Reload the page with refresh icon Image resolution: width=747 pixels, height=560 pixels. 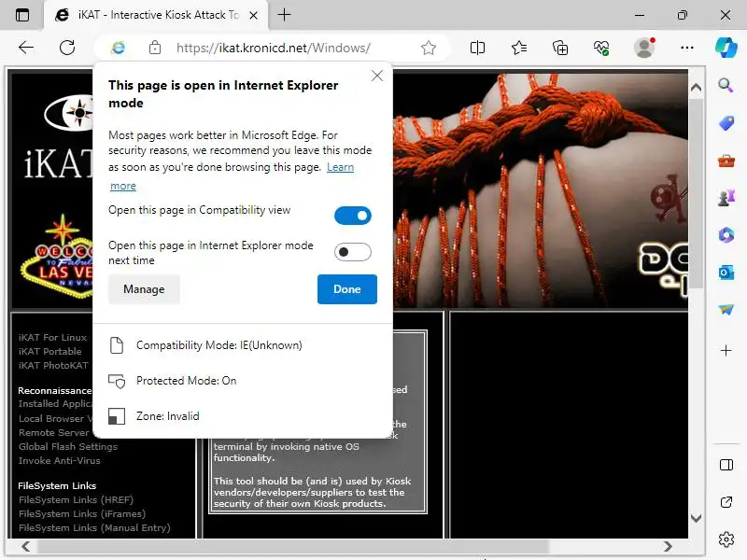coord(67,48)
